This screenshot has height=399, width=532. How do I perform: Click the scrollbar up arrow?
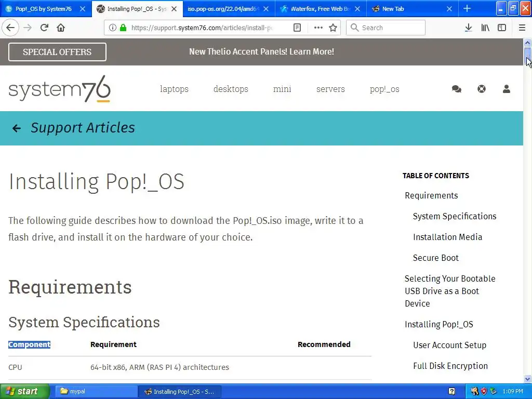coord(527,43)
